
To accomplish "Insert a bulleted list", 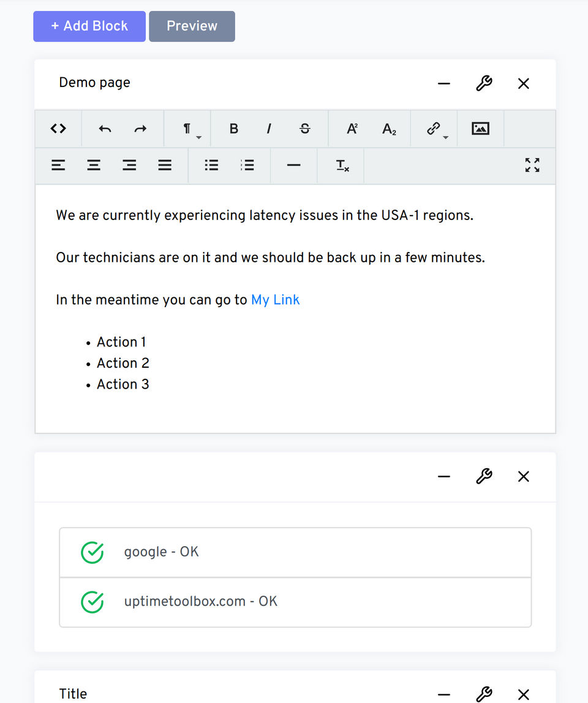I will (x=211, y=165).
